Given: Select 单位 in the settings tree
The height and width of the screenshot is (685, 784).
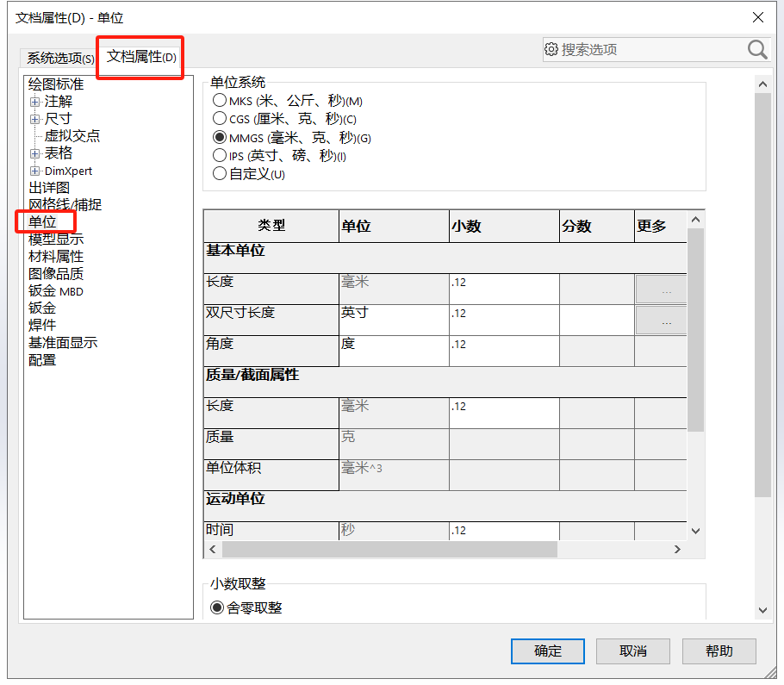Looking at the screenshot, I should coord(43,221).
